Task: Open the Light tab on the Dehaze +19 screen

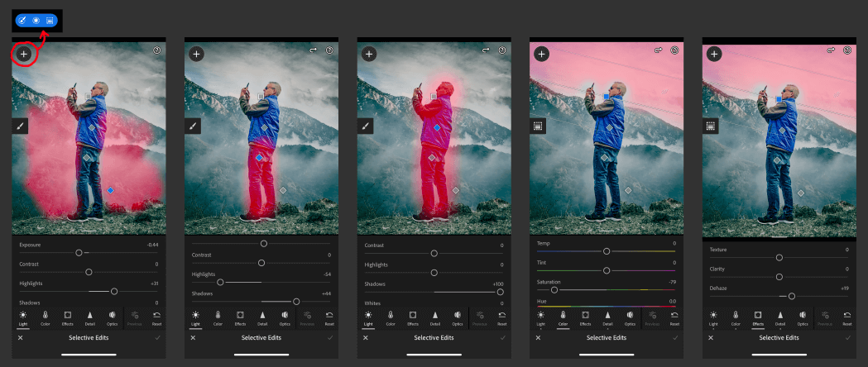Action: coord(713,317)
